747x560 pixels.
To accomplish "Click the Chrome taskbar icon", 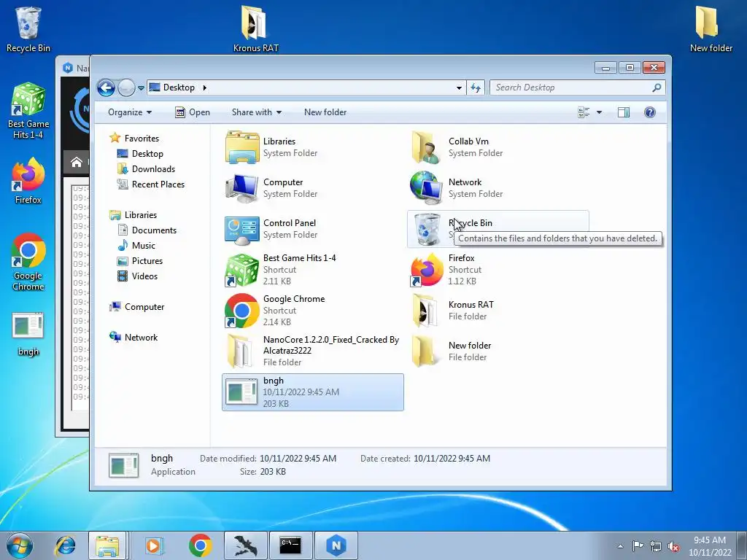I will [x=200, y=545].
